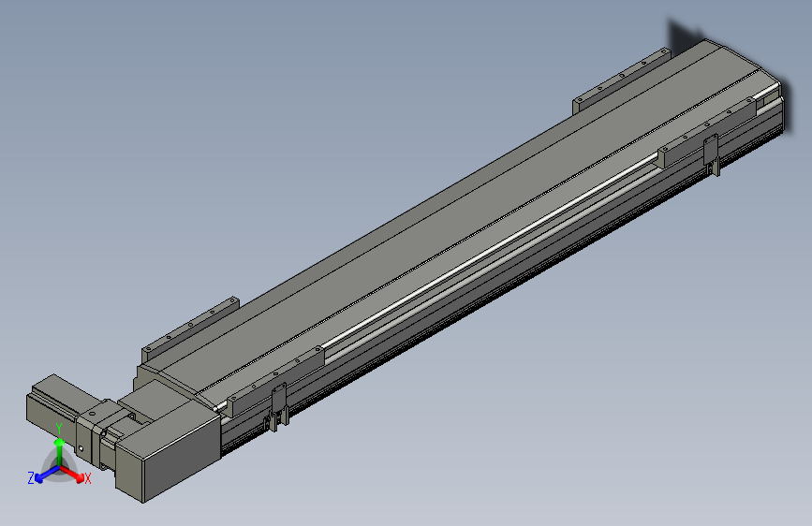Select the dark motor cover box at the actuator end

[170, 453]
